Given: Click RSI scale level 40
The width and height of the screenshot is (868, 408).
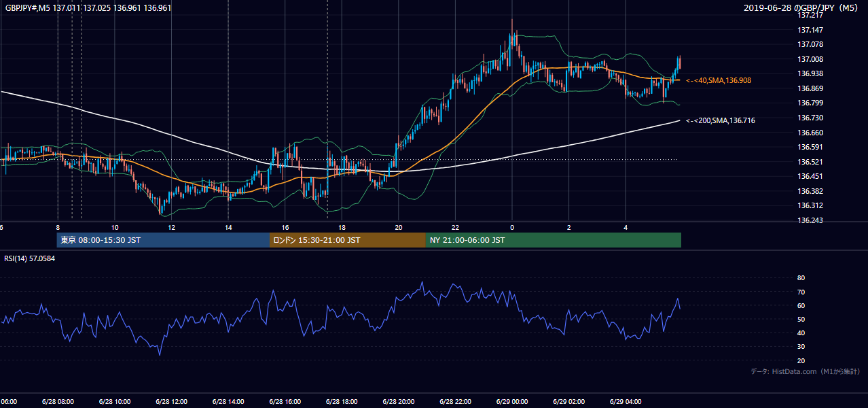Looking at the screenshot, I should pos(801,333).
